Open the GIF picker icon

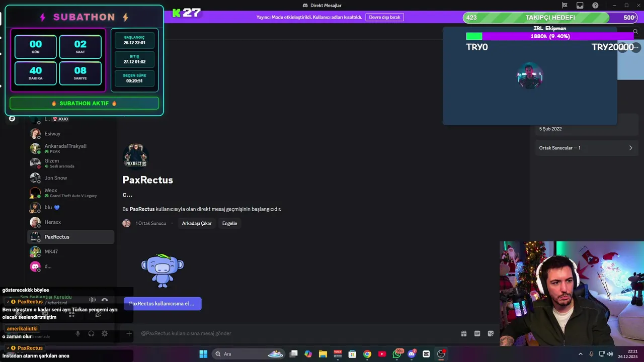tap(477, 333)
